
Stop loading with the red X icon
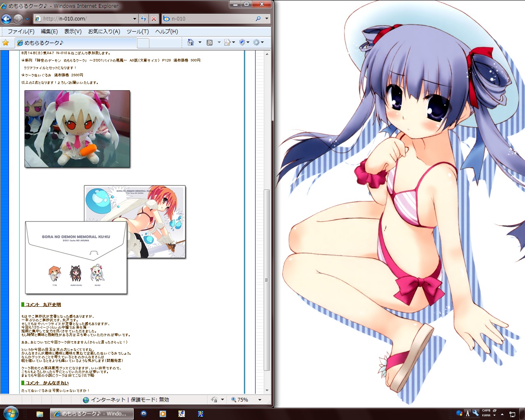154,18
